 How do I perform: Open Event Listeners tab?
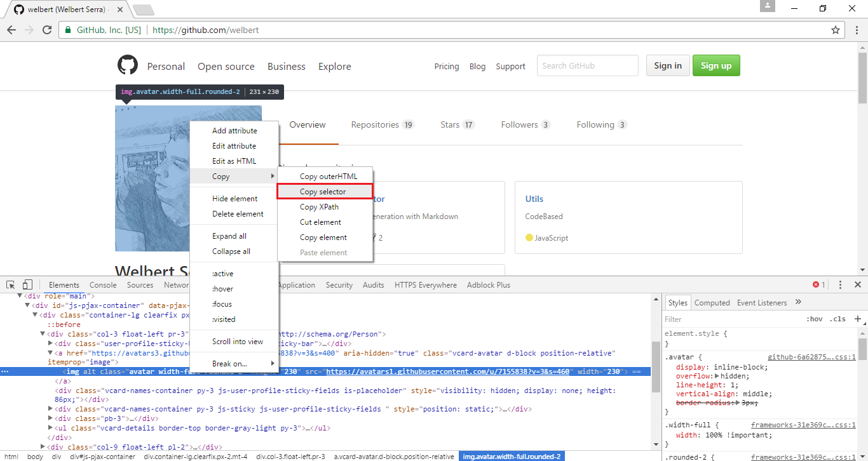point(762,303)
